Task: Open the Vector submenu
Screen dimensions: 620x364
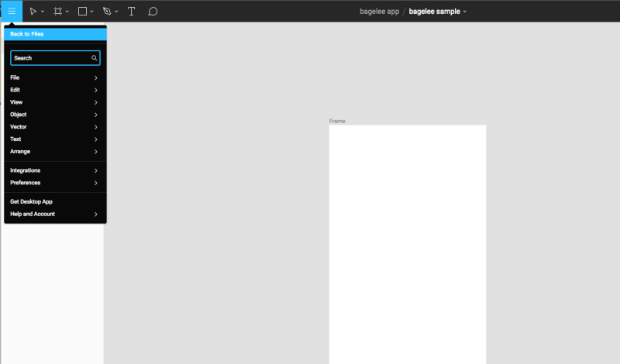Action: (x=55, y=127)
